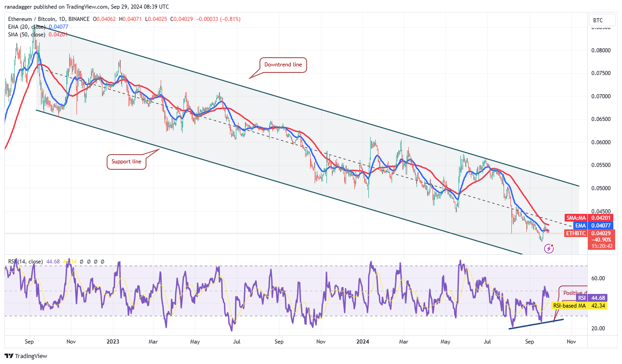The image size is (622, 364).
Task: Click the 0.04500 price axis value
Action: pos(602,211)
